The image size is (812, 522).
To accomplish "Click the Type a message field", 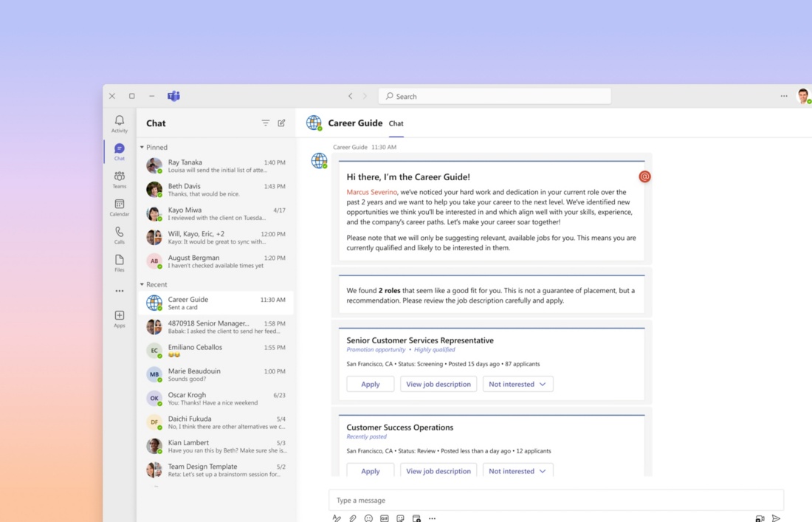I will 556,501.
